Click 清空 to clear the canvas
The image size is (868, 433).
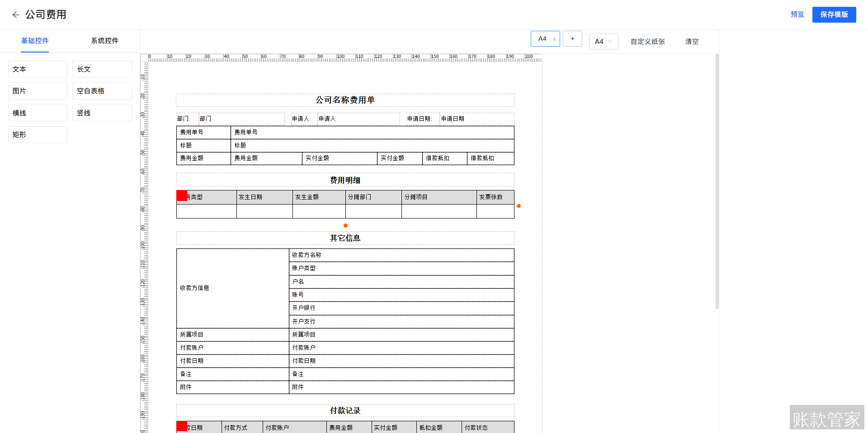click(x=692, y=42)
